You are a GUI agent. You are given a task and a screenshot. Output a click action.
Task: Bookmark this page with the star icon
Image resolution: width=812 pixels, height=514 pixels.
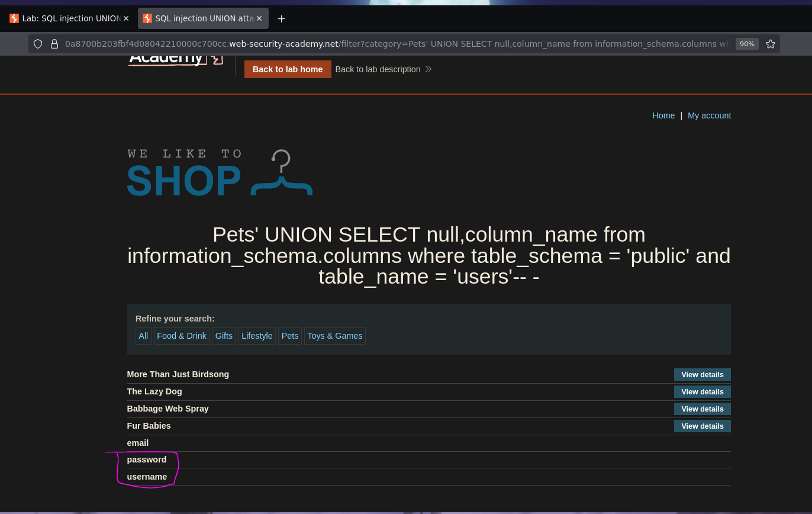(x=771, y=44)
